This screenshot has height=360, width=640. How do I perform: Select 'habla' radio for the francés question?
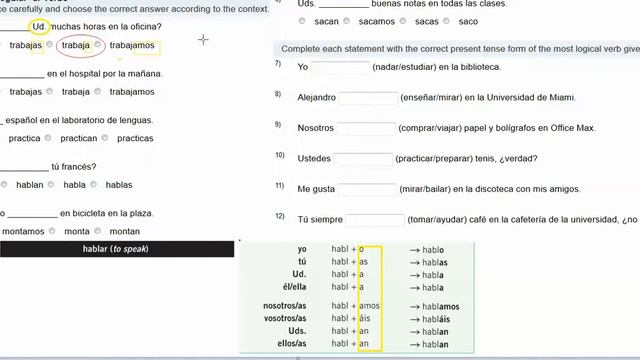click(x=51, y=184)
